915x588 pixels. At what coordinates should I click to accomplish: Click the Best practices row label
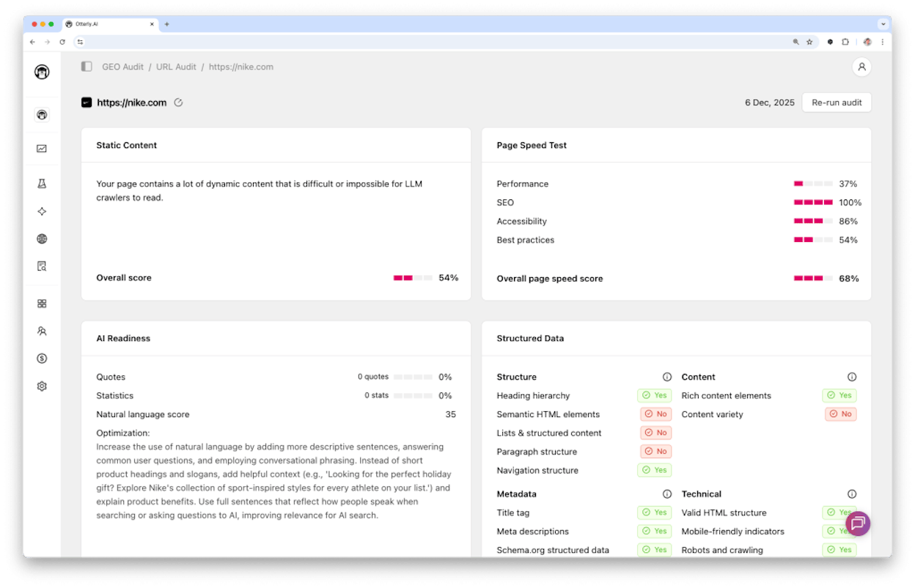click(526, 240)
